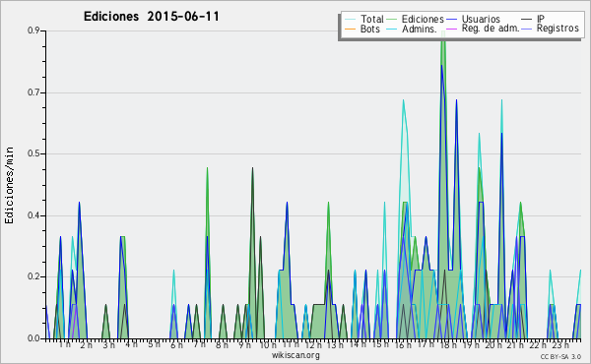The width and height of the screenshot is (591, 364).
Task: Click the wikiscan.org link below chart
Action: (x=295, y=355)
